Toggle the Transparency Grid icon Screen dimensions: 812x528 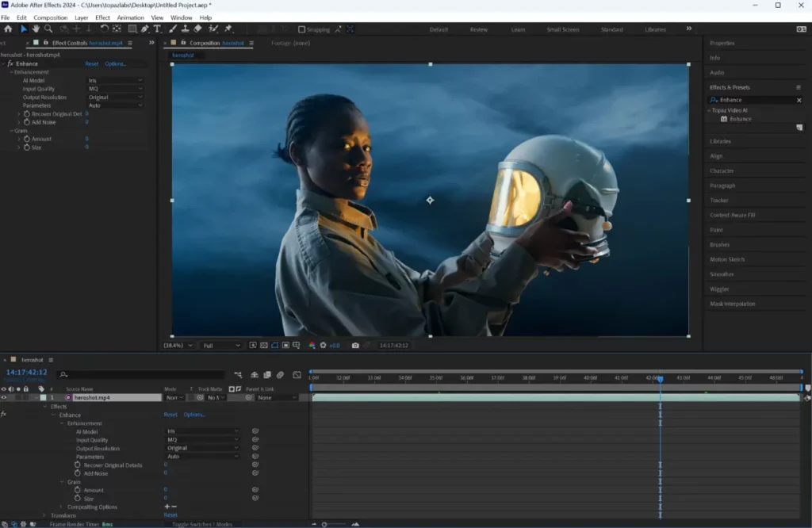click(x=264, y=344)
